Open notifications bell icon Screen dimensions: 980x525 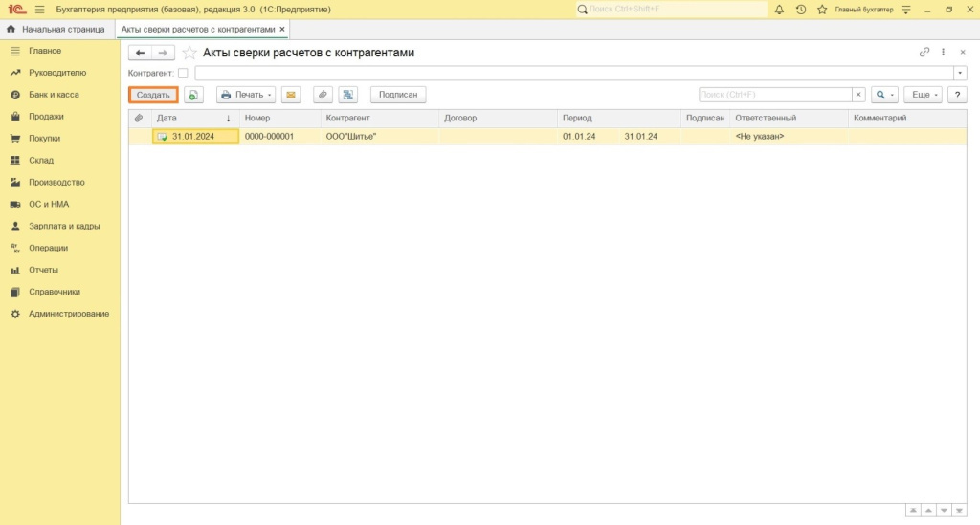click(779, 10)
